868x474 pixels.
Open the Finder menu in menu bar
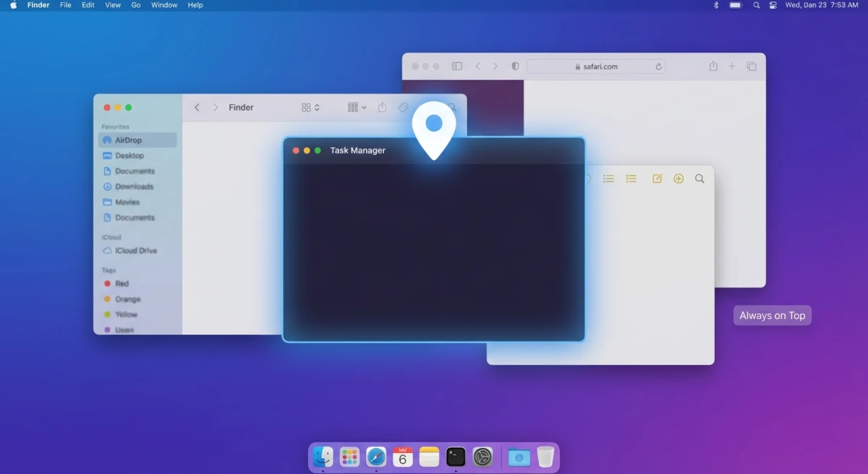tap(38, 5)
